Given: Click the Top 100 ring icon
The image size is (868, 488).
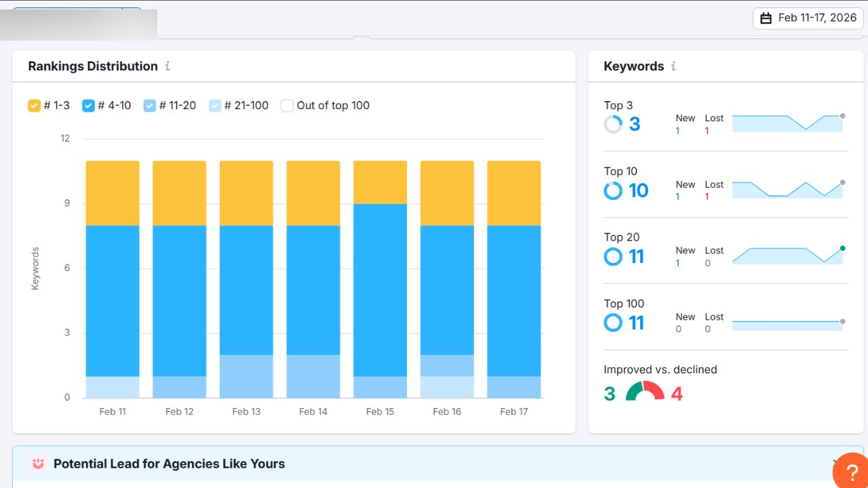Looking at the screenshot, I should tap(613, 323).
